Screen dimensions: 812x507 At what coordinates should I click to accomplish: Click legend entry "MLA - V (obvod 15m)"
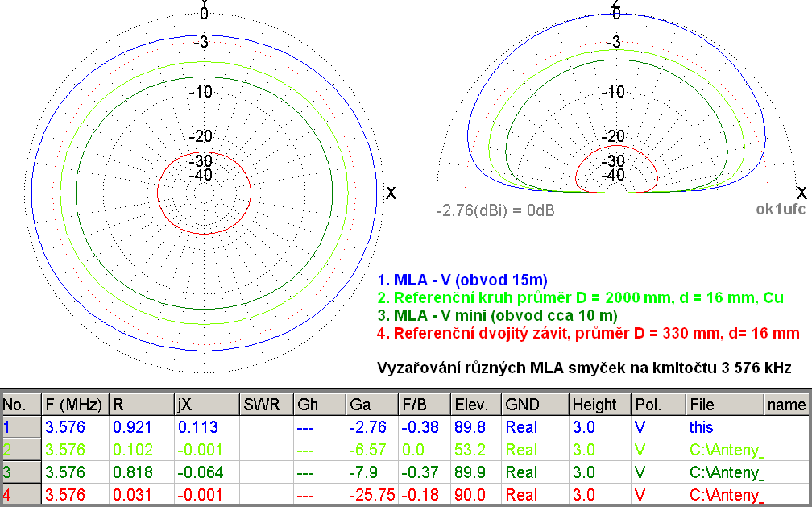462,281
